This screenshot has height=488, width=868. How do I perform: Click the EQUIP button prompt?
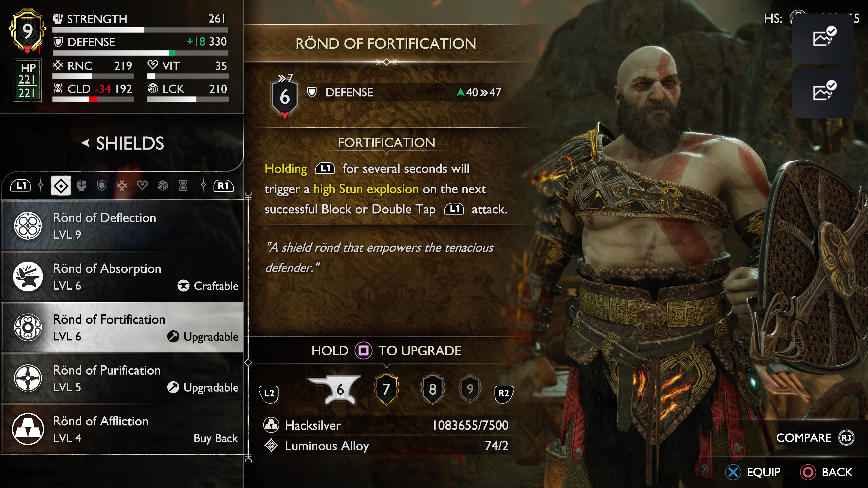point(753,472)
